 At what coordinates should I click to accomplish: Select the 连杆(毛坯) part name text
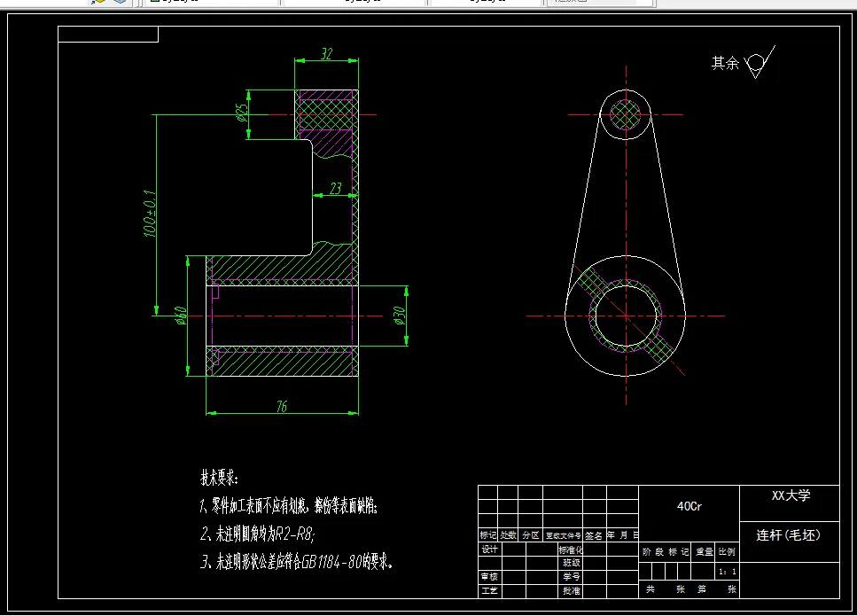coord(788,535)
